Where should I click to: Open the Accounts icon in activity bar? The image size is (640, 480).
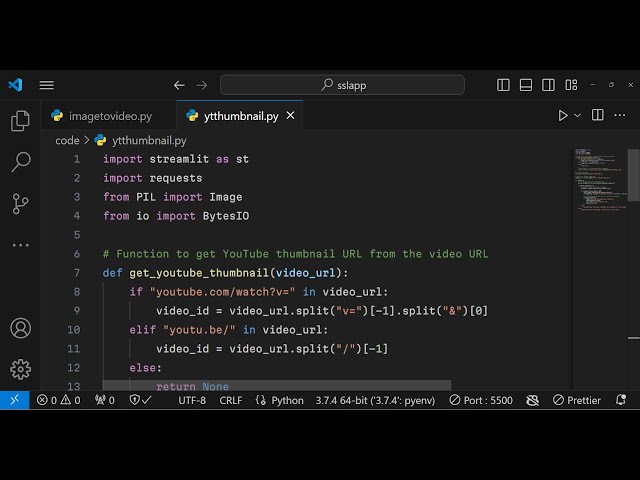pyautogui.click(x=20, y=328)
